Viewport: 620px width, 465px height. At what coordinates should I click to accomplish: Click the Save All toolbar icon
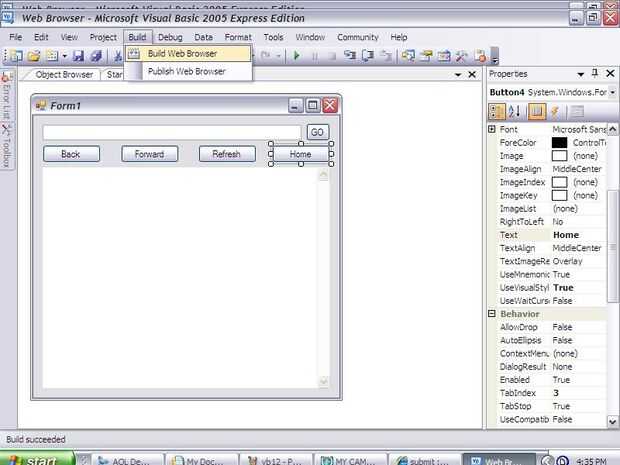96,56
